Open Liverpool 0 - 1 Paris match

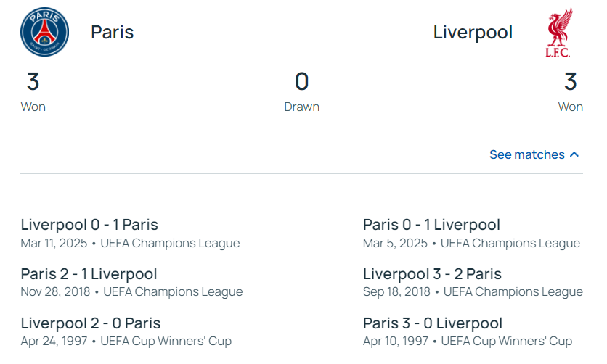point(89,225)
